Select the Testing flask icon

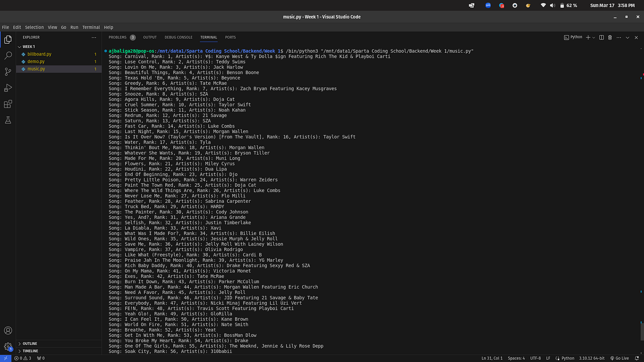[x=8, y=120]
